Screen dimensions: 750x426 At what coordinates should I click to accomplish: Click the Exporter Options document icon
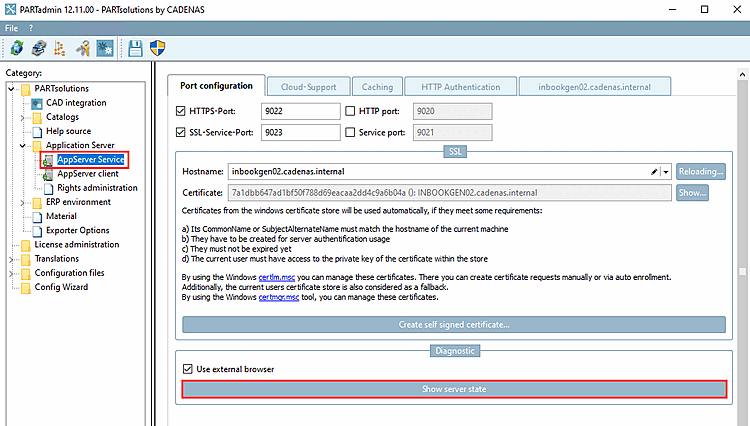click(37, 231)
